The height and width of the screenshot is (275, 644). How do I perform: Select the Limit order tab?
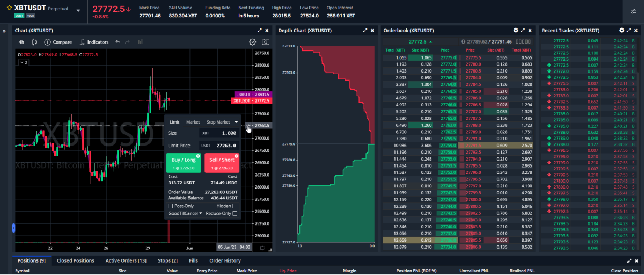[x=174, y=122]
